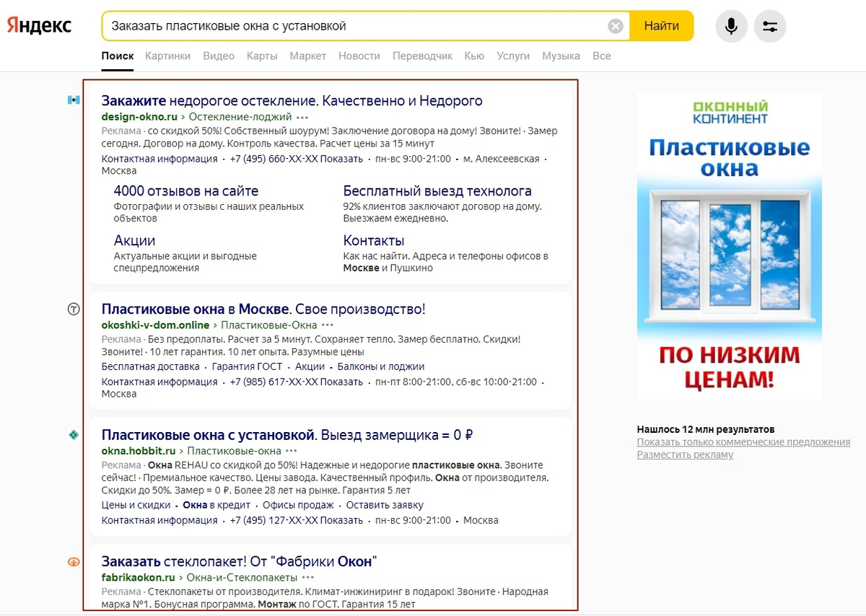The width and height of the screenshot is (866, 616).
Task: Switch to the Картинки tab
Action: click(x=167, y=56)
